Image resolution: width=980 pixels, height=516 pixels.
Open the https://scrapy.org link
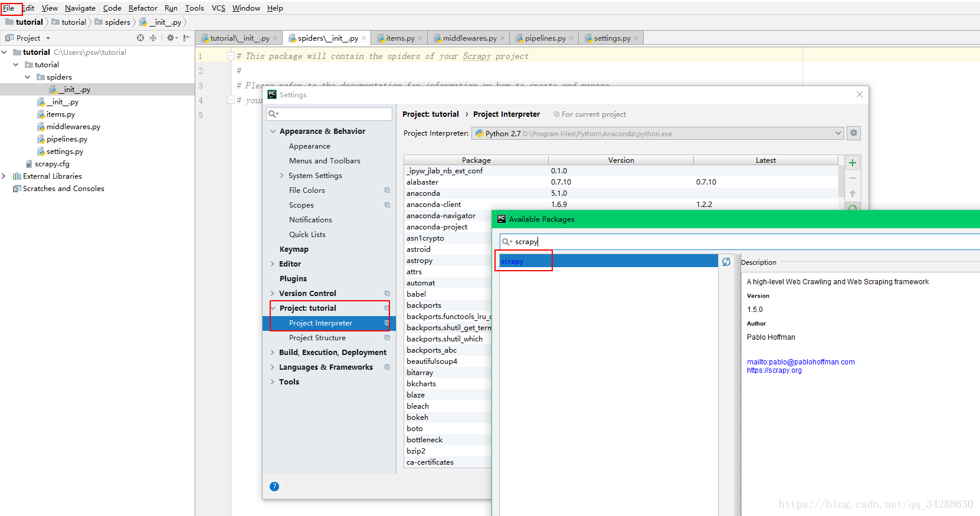(x=774, y=370)
